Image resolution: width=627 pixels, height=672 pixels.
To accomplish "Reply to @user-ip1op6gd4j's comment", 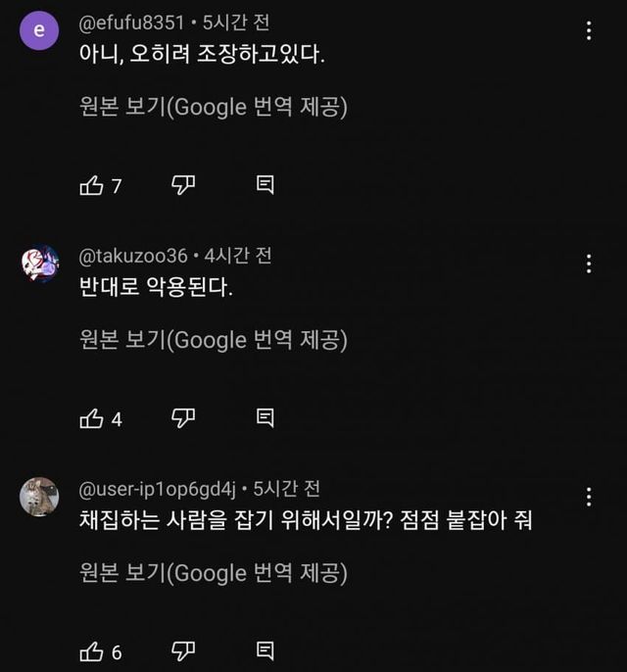I will click(265, 651).
